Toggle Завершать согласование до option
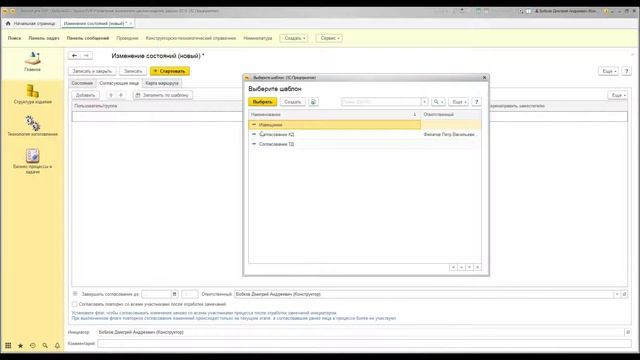Image resolution: width=640 pixels, height=360 pixels. pyautogui.click(x=75, y=293)
